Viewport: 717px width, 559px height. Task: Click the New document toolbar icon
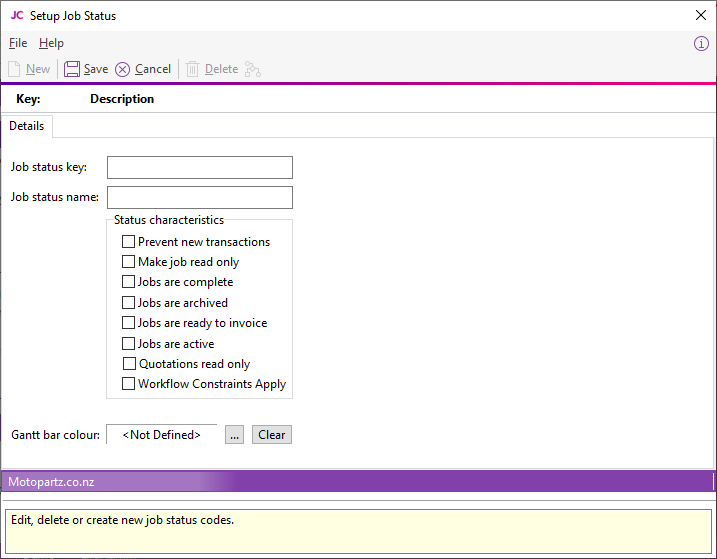(x=14, y=69)
